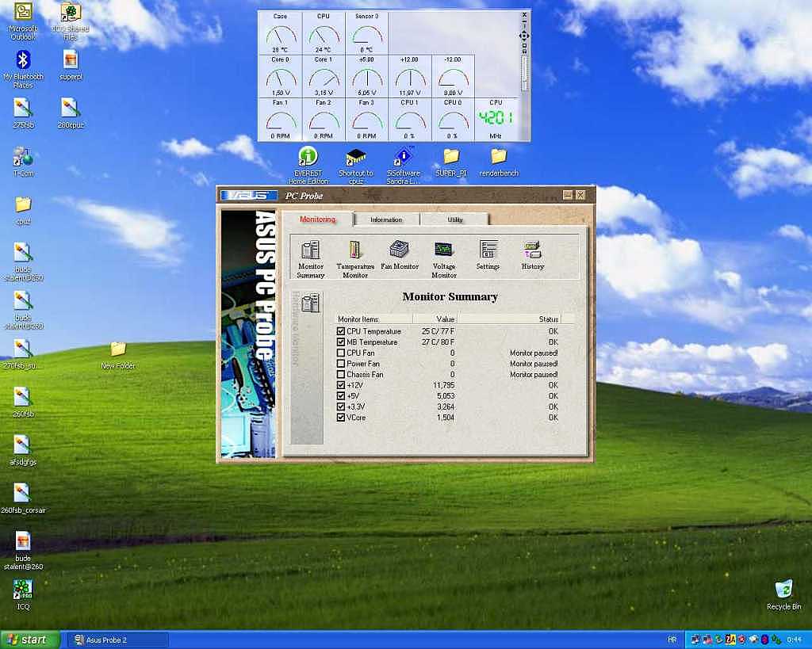Click the Asus Probe 2 taskbar button
812x649 pixels.
[x=119, y=639]
